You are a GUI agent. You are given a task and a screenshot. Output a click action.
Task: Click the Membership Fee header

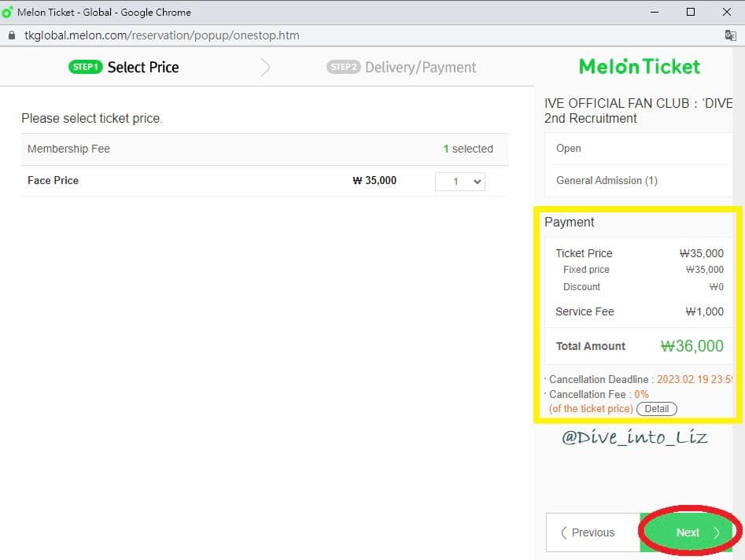(x=69, y=149)
